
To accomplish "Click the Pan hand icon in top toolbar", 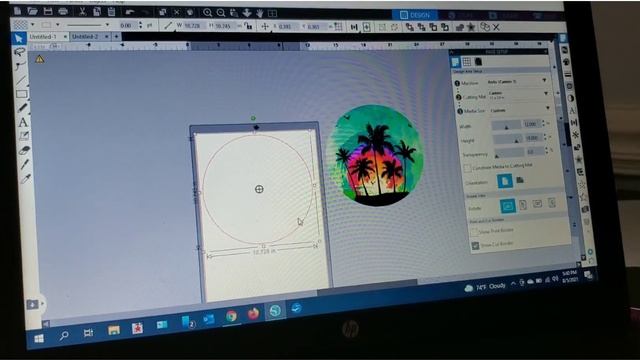I will 260,13.
